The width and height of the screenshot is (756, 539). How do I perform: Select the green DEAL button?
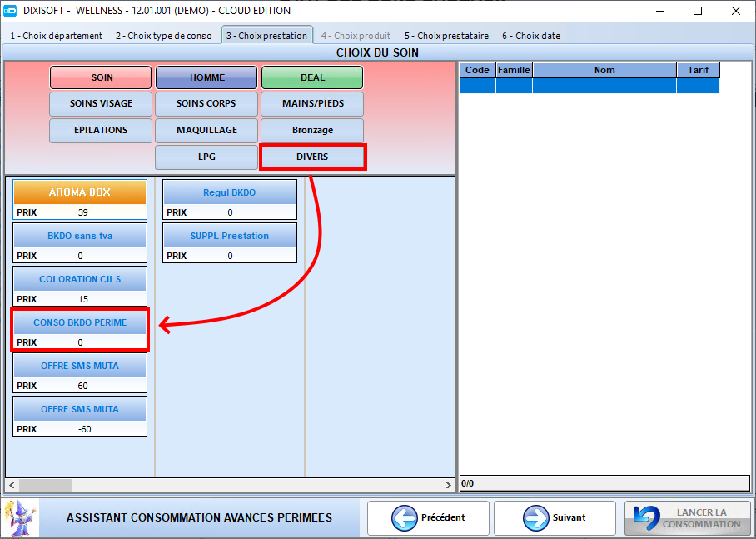click(312, 77)
